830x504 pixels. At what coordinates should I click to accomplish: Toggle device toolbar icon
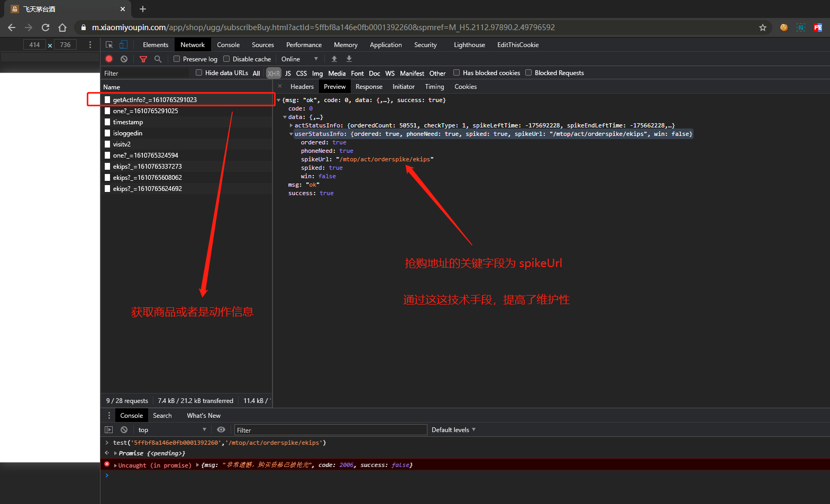(x=123, y=45)
